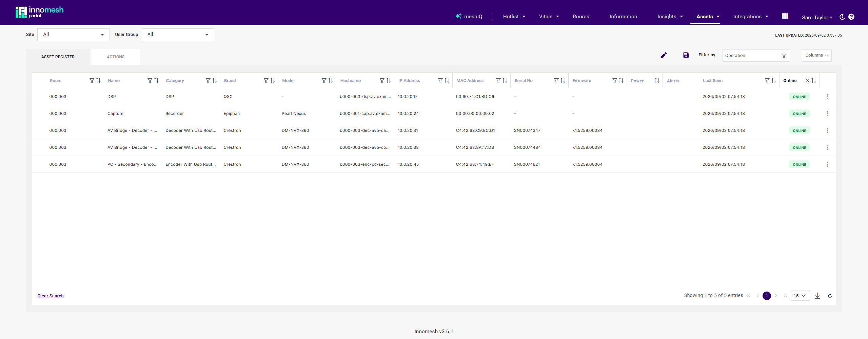Expand the Insights menu
This screenshot has width=868, height=339.
coord(670,17)
